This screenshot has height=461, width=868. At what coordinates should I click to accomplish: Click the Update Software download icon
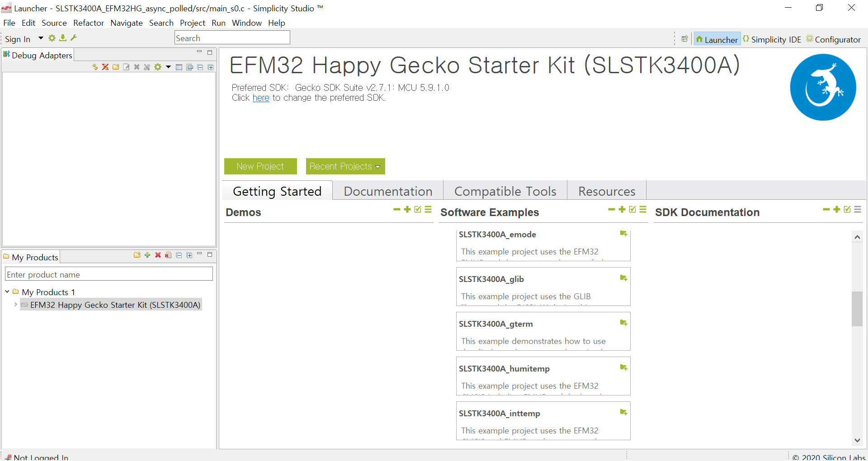pos(63,38)
